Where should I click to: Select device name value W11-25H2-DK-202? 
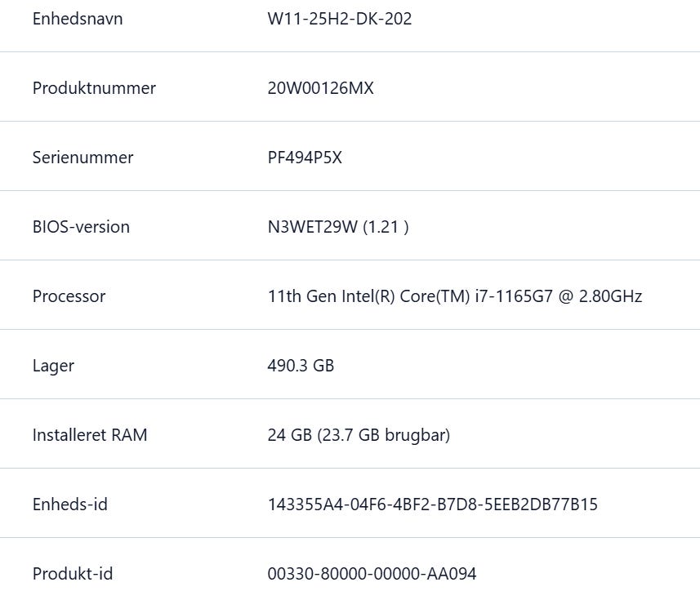[340, 19]
